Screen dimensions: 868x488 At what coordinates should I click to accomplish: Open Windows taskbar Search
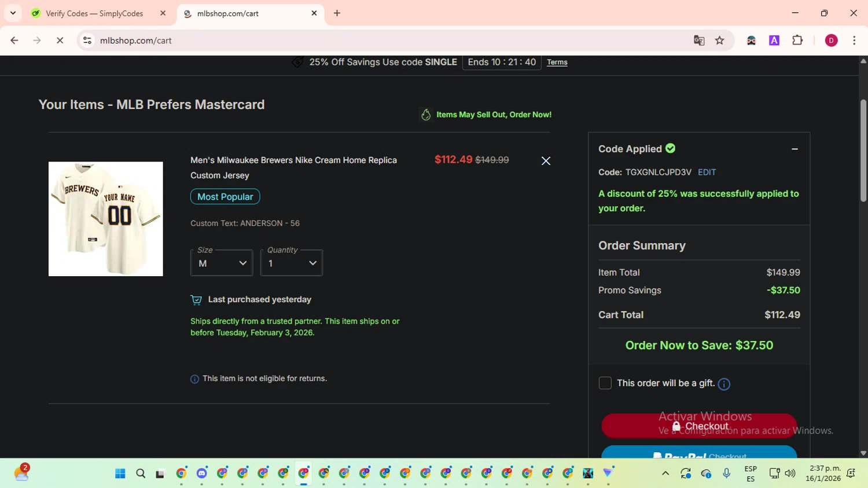click(x=141, y=474)
